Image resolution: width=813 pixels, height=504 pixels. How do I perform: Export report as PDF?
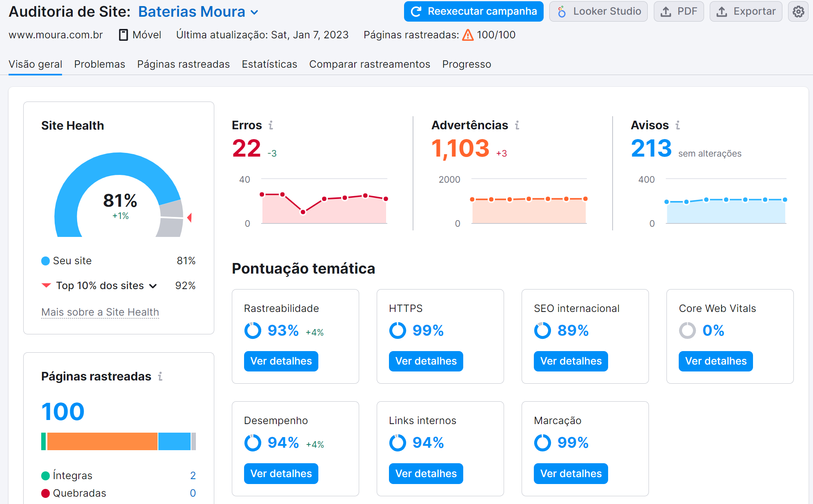(678, 11)
